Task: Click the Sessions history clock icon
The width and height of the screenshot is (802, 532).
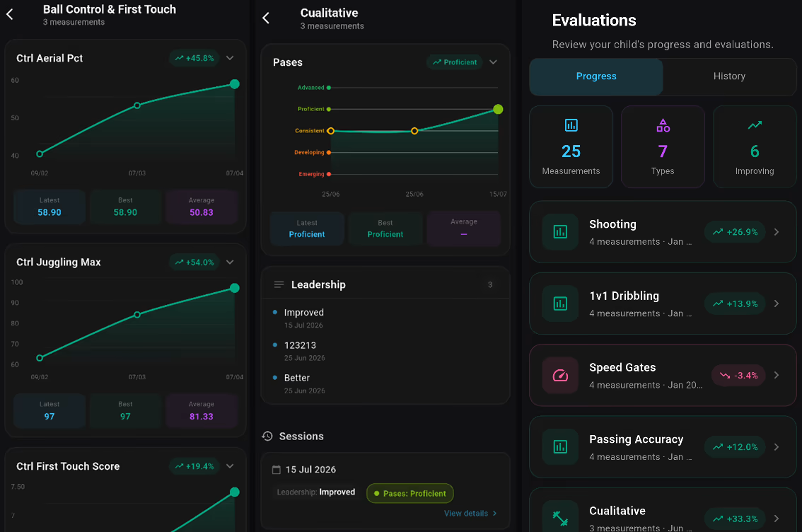Action: [267, 436]
